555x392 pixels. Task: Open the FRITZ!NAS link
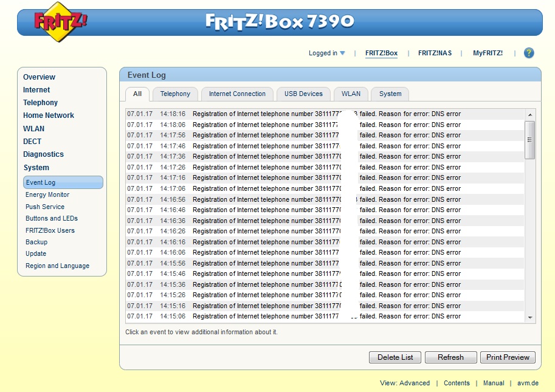coord(435,53)
